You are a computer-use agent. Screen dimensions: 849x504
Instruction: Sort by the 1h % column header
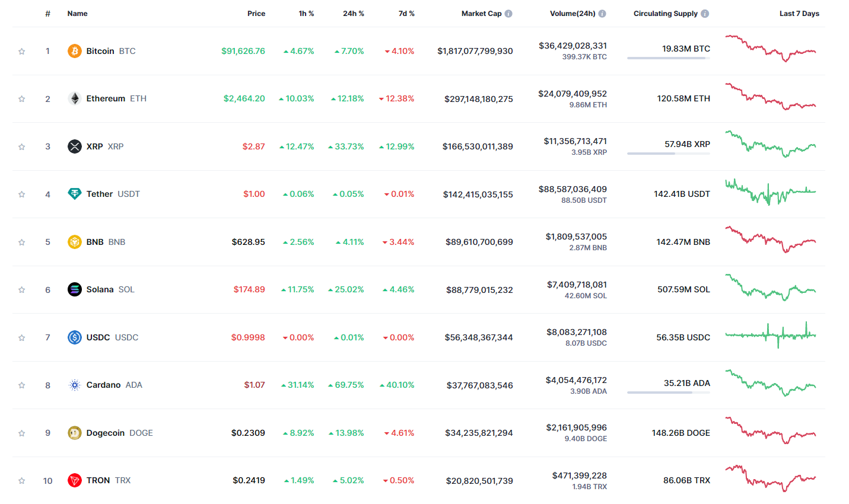coord(306,14)
